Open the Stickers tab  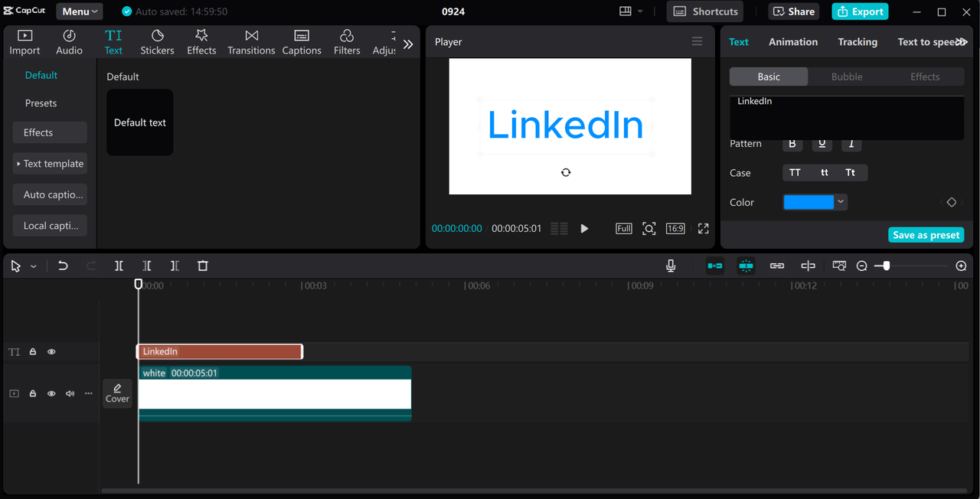(x=157, y=43)
